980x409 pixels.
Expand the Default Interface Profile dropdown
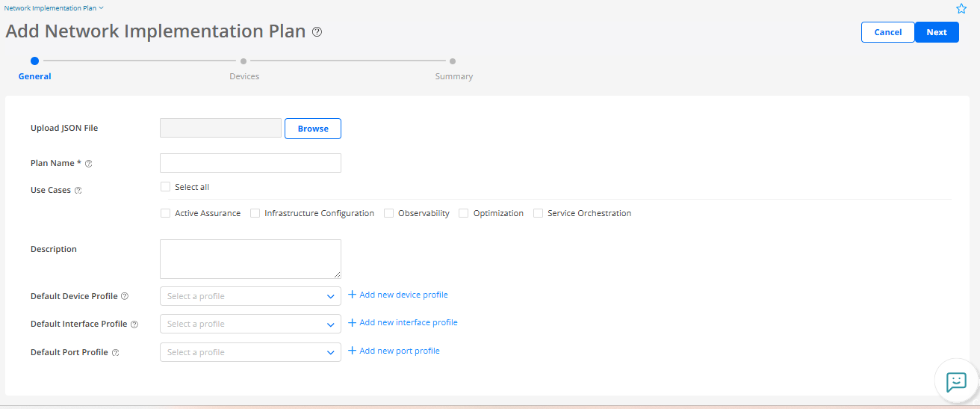point(250,324)
